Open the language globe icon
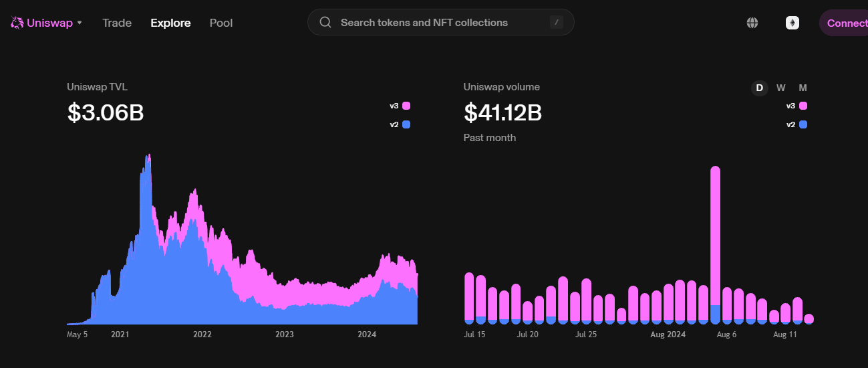 click(752, 23)
